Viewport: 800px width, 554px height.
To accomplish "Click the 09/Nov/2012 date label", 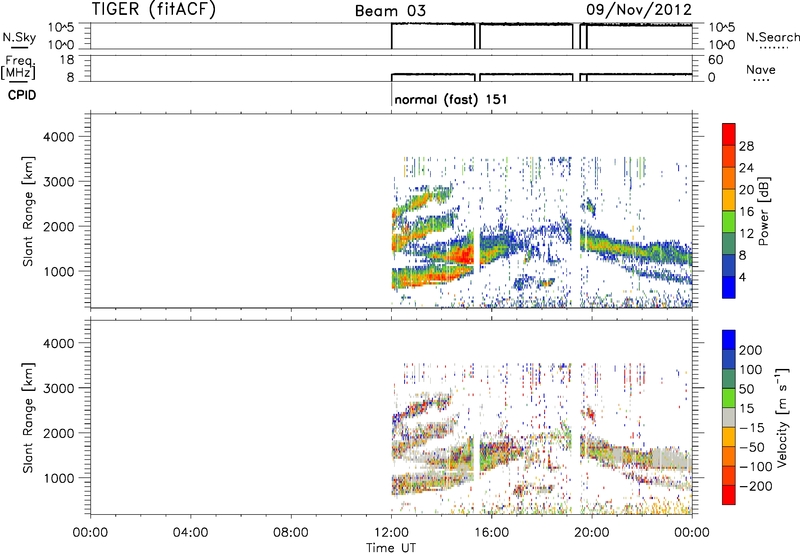I will click(x=639, y=9).
